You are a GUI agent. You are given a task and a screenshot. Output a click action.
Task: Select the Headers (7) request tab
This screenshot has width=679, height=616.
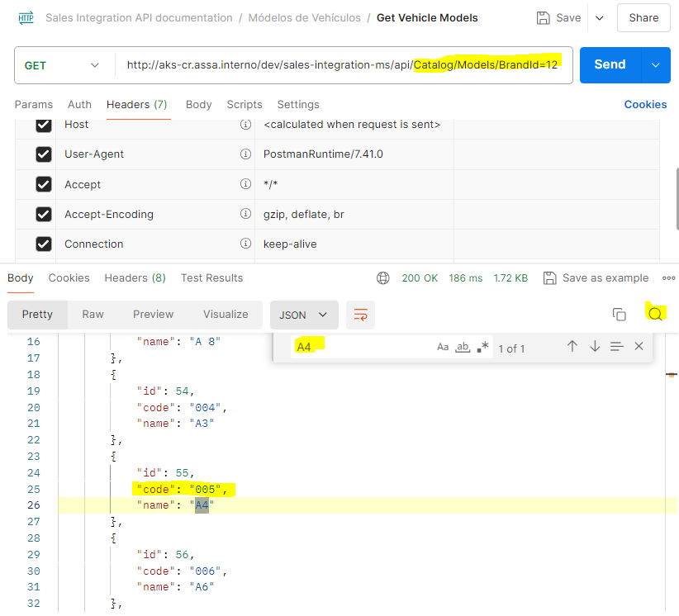coord(137,105)
